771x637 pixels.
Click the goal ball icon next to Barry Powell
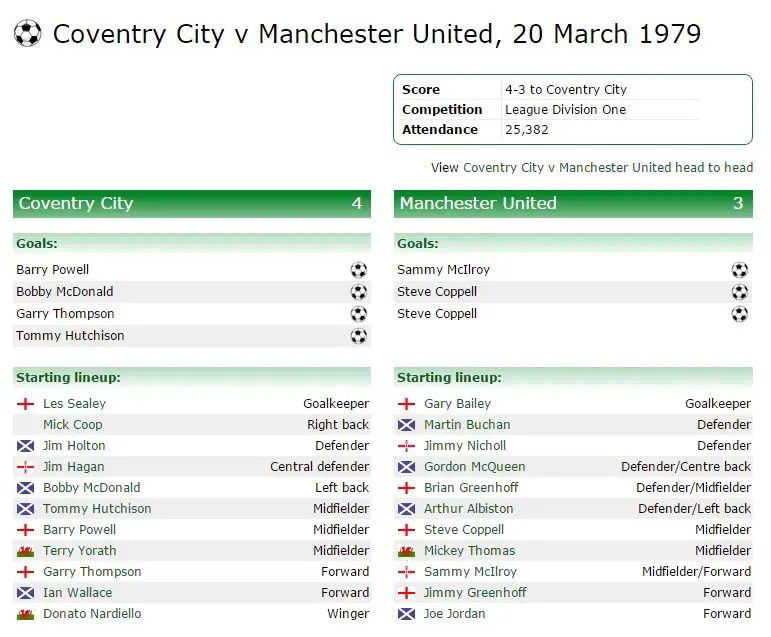coord(358,270)
